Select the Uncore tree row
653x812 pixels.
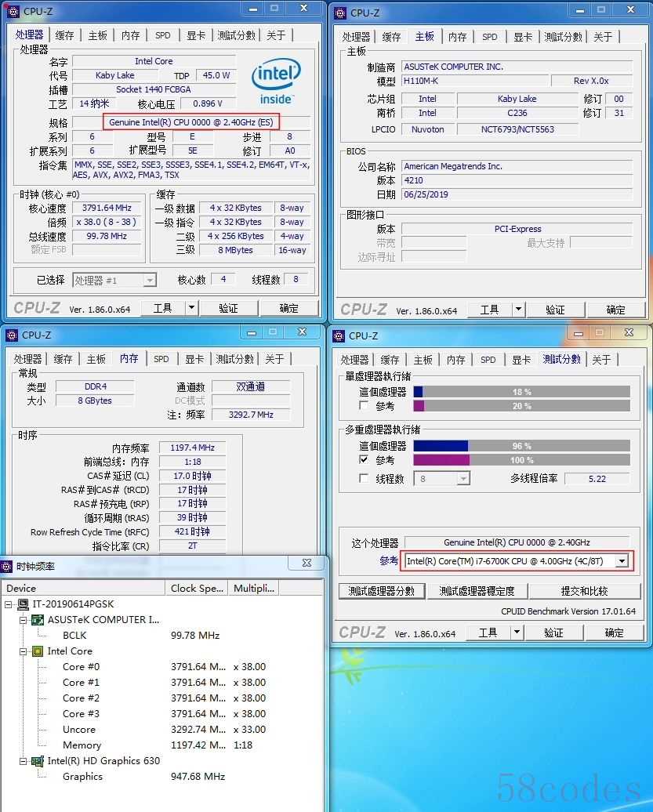point(79,729)
